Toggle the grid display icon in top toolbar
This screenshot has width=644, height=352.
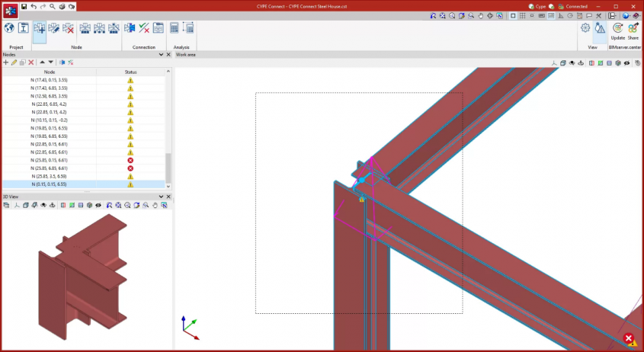[522, 16]
